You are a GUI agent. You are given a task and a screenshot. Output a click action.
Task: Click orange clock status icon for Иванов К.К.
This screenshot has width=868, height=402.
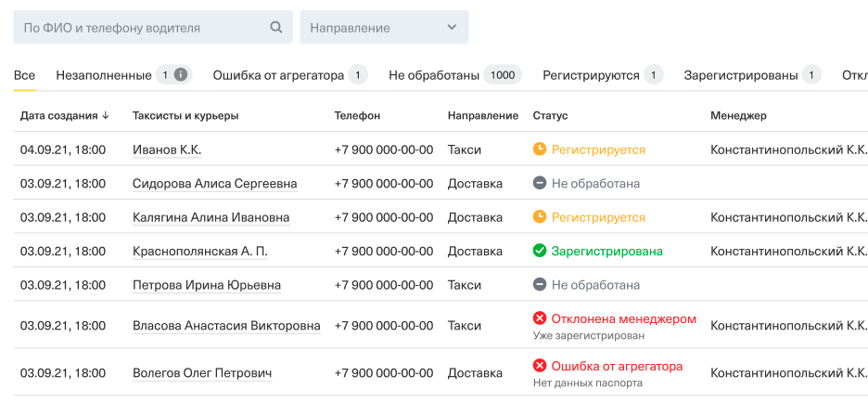(540, 149)
